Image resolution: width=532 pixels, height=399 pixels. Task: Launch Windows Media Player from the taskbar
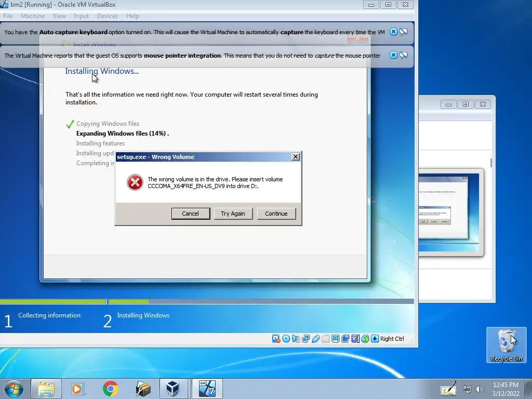pos(77,389)
